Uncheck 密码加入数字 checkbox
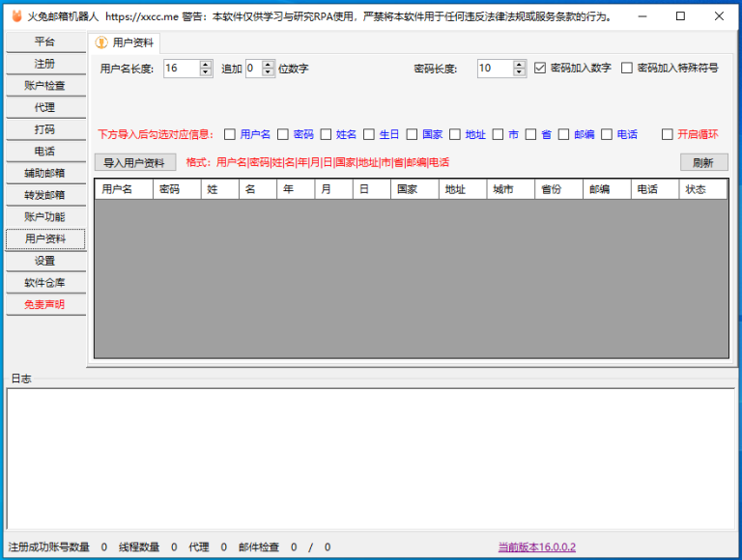The width and height of the screenshot is (742, 560). click(x=540, y=69)
